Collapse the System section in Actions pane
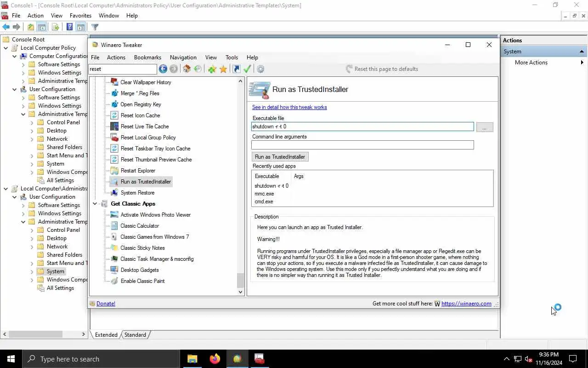Image resolution: width=588 pixels, height=368 pixels. (582, 52)
